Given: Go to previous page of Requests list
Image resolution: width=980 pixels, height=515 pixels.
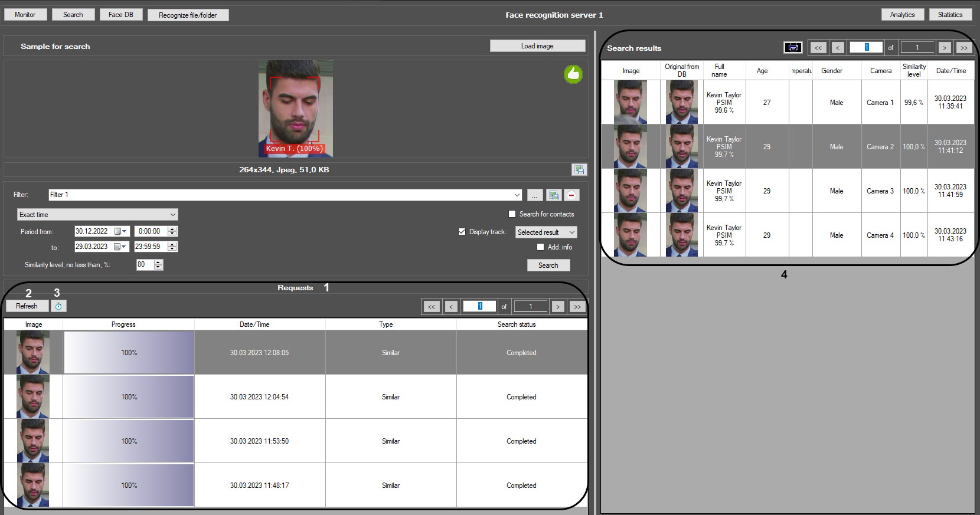Looking at the screenshot, I should click(451, 307).
